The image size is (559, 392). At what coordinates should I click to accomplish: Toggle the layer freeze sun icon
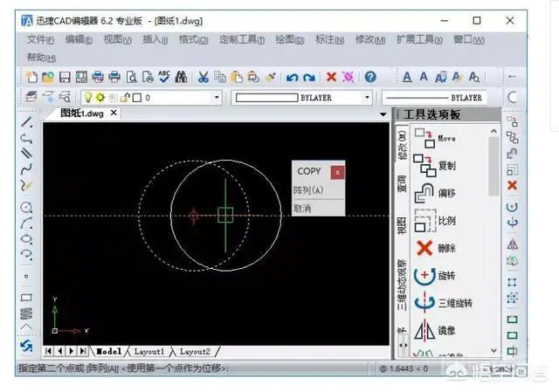point(100,97)
